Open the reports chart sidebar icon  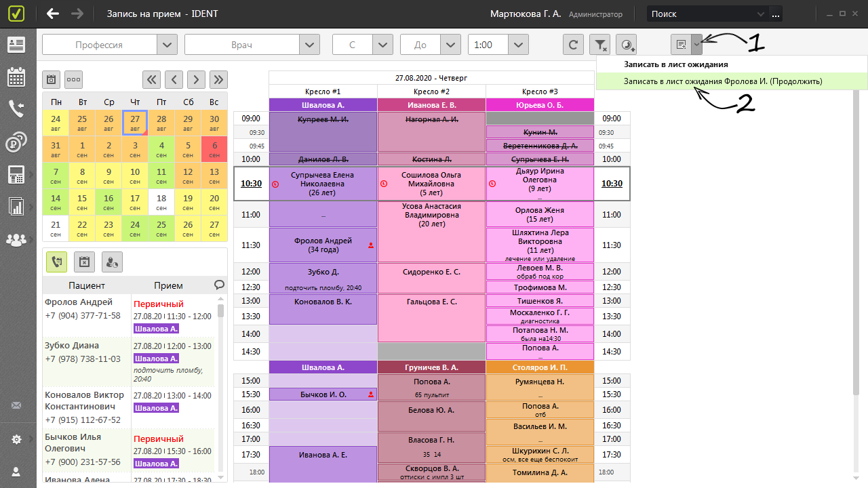pyautogui.click(x=16, y=207)
